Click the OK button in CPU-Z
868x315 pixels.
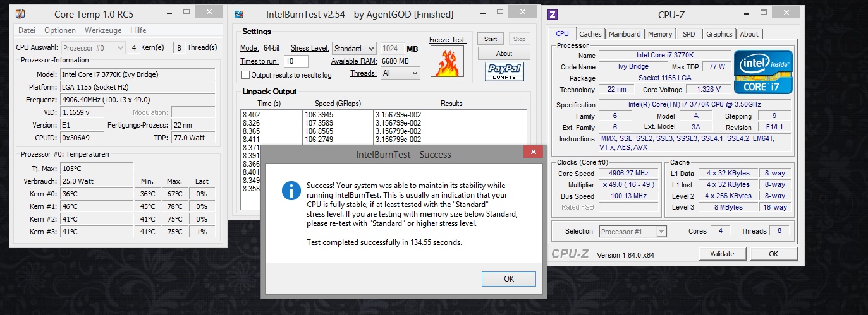[x=773, y=254]
